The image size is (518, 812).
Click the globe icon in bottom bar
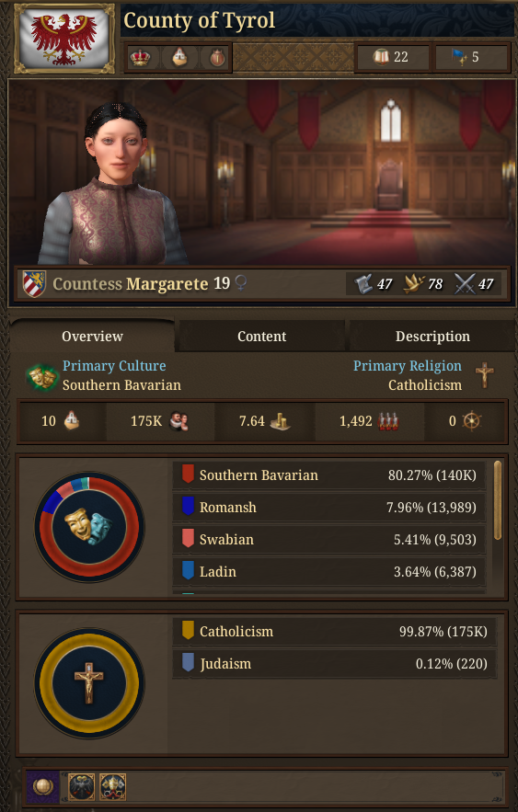point(42,786)
